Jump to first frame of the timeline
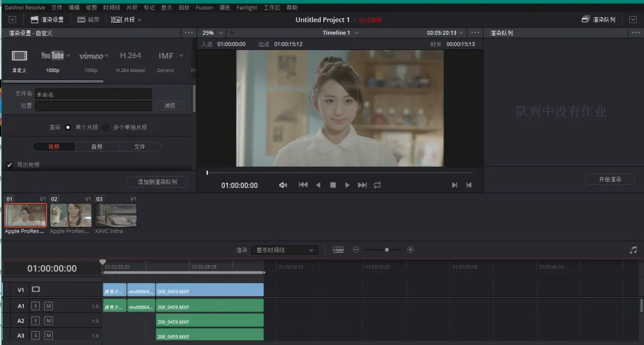 pyautogui.click(x=303, y=185)
